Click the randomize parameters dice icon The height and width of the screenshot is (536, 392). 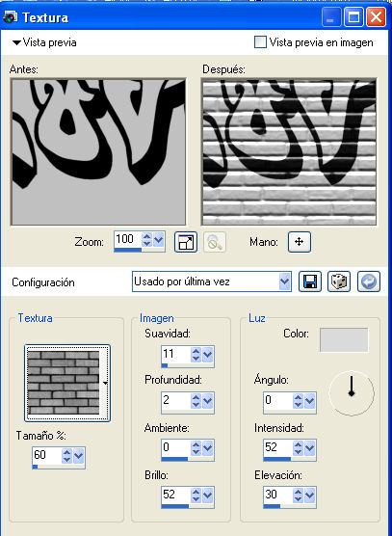(x=339, y=282)
